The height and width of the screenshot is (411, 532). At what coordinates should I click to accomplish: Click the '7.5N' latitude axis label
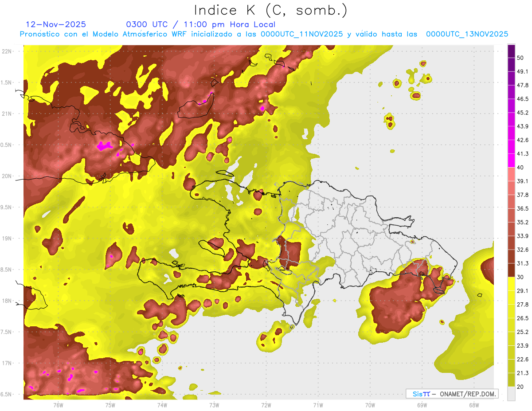7,332
